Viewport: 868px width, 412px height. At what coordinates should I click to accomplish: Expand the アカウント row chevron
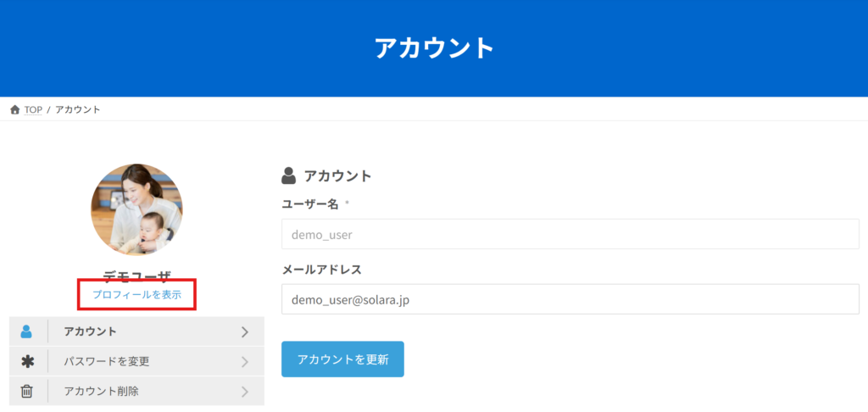pyautogui.click(x=245, y=331)
